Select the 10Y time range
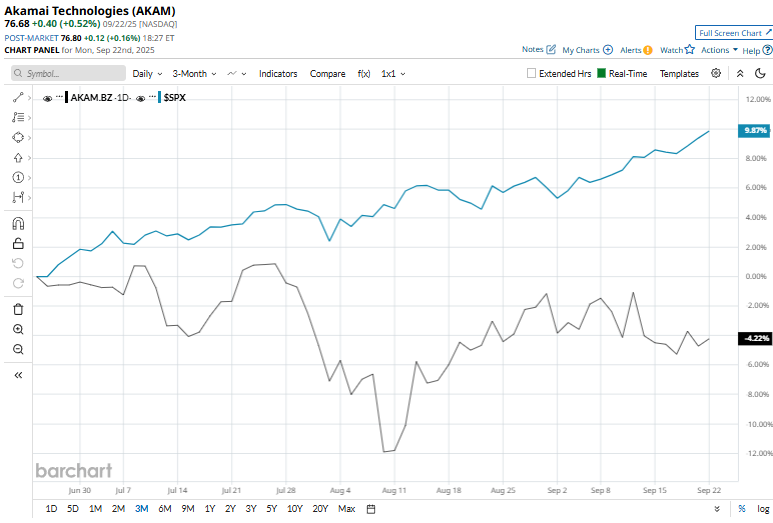Viewport: 773px width, 523px height. [295, 509]
